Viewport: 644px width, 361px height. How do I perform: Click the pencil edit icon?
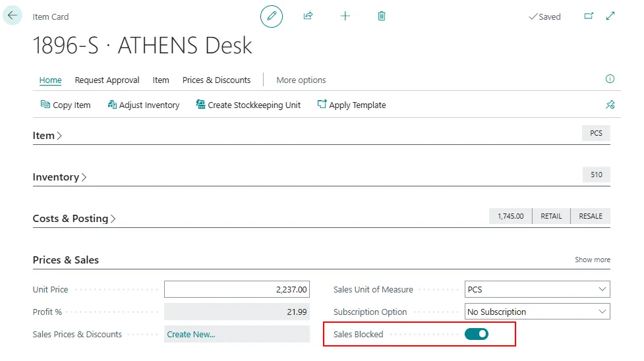tap(272, 16)
